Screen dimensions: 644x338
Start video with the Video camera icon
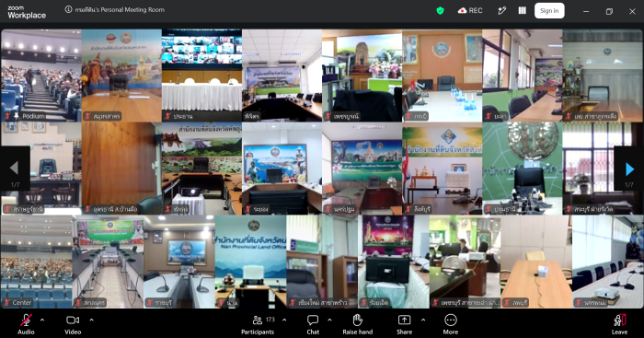pos(73,320)
